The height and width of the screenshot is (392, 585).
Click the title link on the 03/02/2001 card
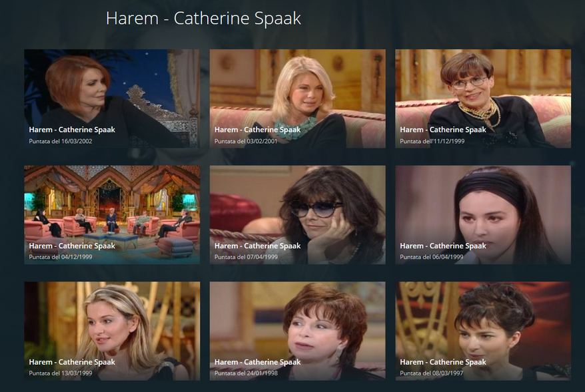tap(257, 130)
